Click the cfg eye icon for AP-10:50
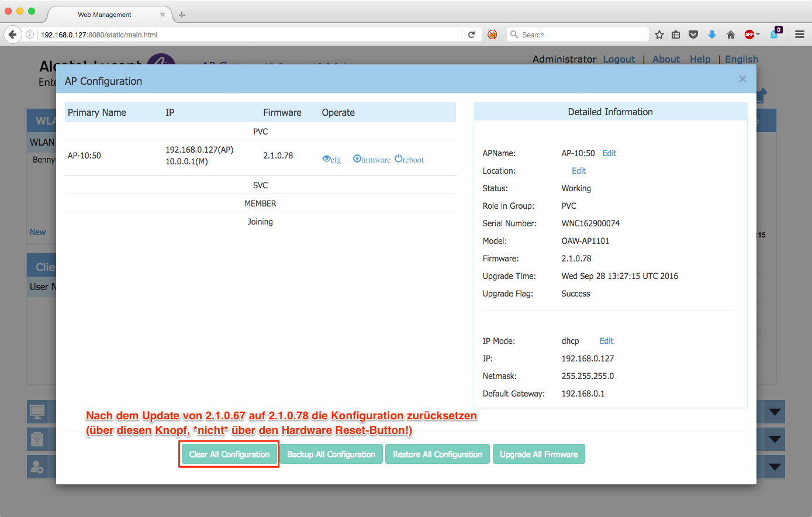This screenshot has width=812, height=517. [x=326, y=159]
